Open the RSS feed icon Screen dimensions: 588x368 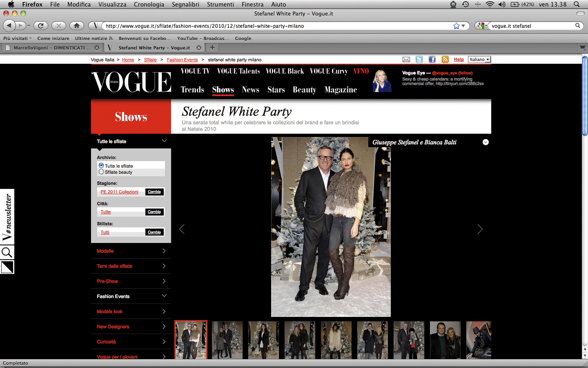[x=445, y=60]
